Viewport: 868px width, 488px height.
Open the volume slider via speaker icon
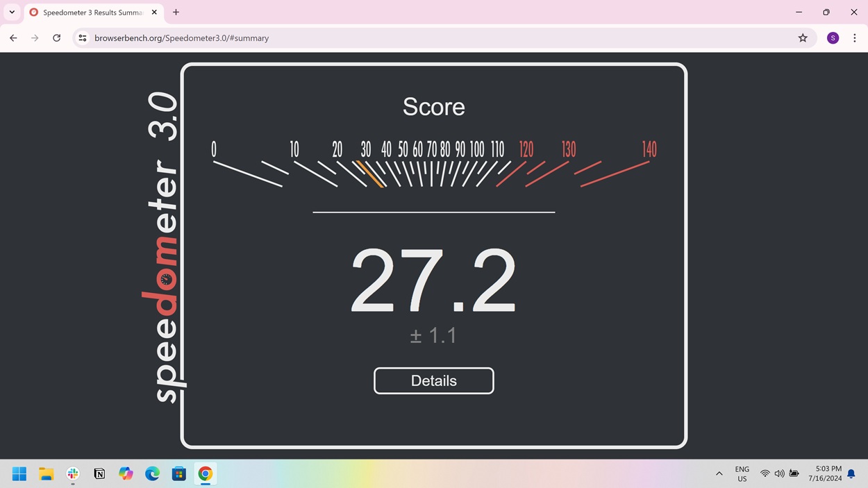tap(779, 473)
